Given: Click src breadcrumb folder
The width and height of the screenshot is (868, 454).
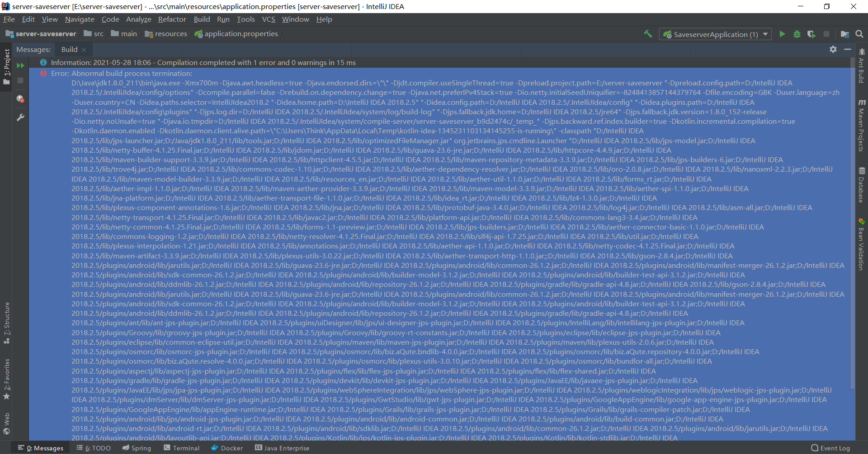Looking at the screenshot, I should coord(94,34).
